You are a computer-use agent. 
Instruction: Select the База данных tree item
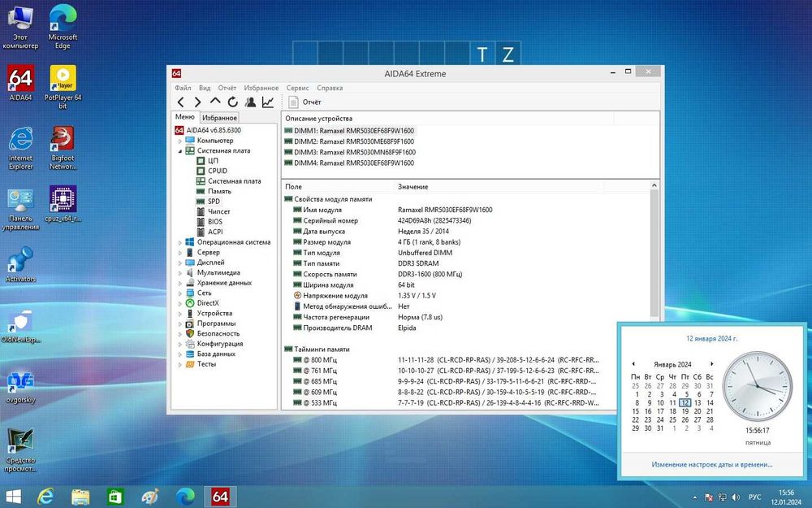click(x=216, y=354)
